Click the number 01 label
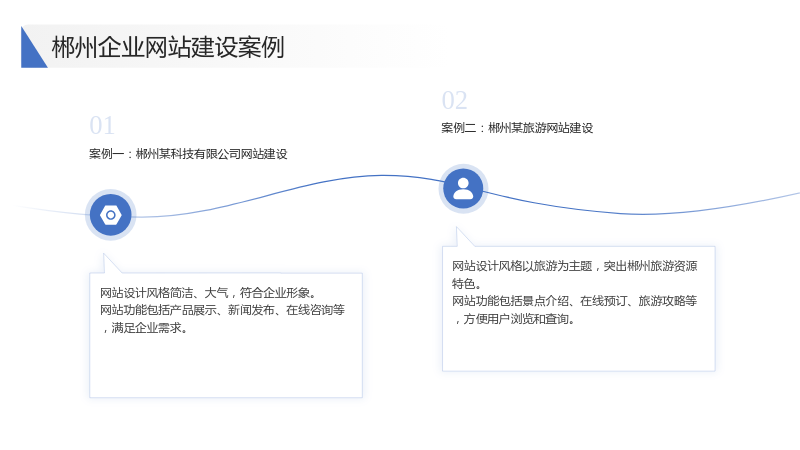Viewport: 800px width, 450px height. click(x=102, y=126)
